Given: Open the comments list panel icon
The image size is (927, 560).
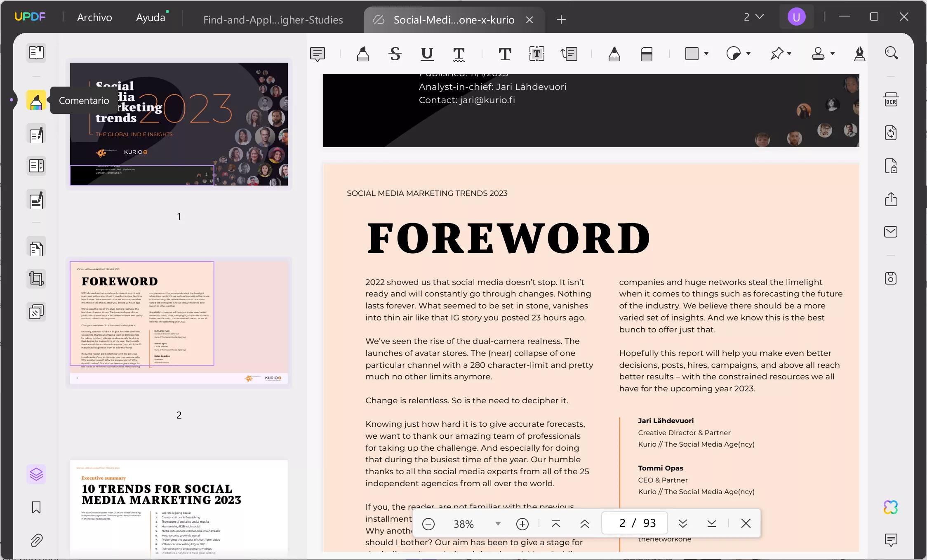Looking at the screenshot, I should tap(891, 540).
